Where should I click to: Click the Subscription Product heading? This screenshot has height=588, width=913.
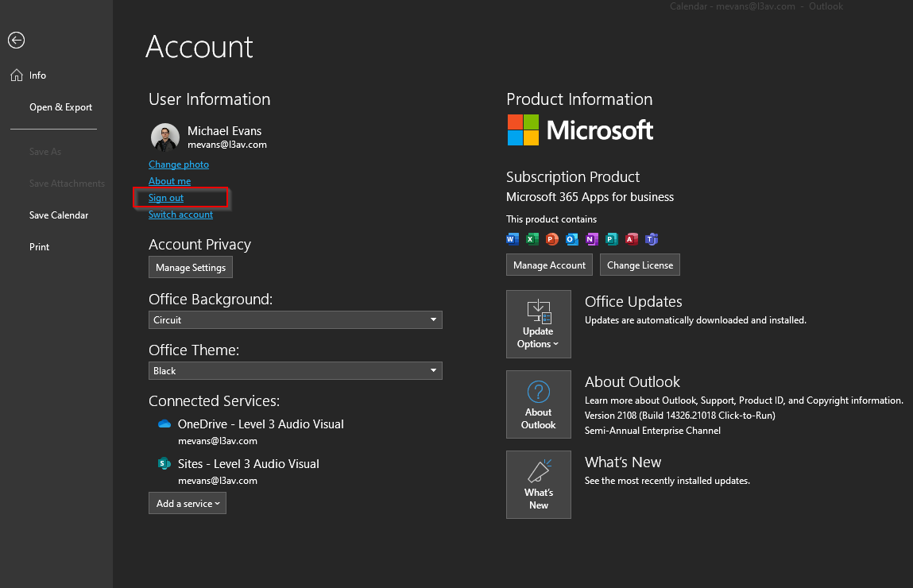coord(573,177)
